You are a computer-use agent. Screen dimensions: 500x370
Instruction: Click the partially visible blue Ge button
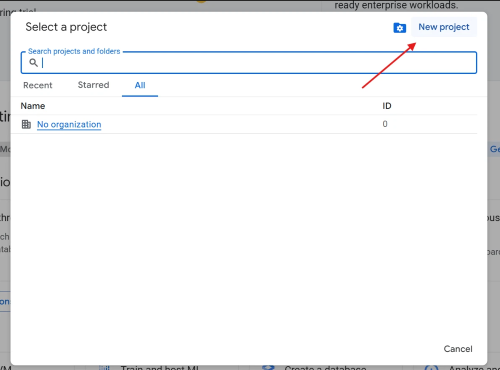click(494, 149)
